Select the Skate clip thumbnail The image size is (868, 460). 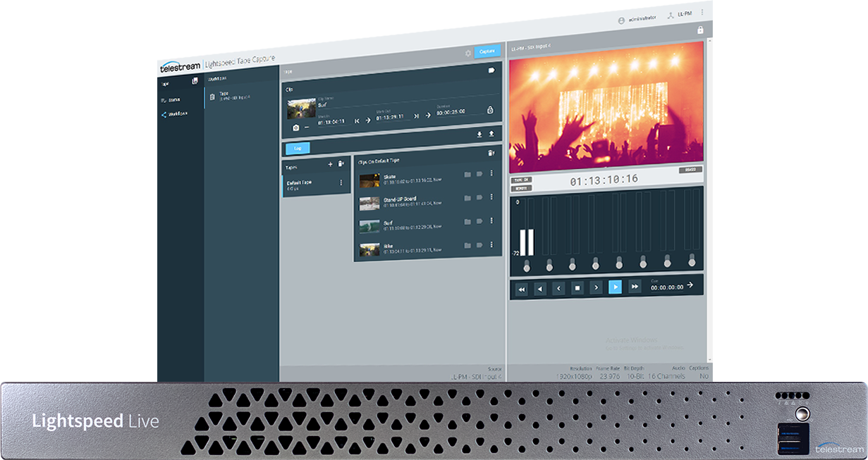coord(369,180)
